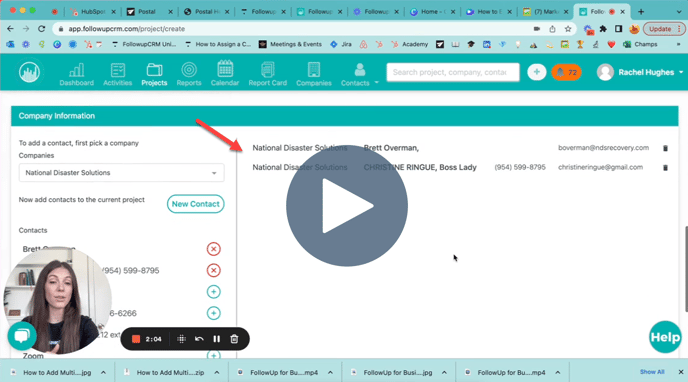Open the Help bubble
The width and height of the screenshot is (688, 382).
point(665,337)
